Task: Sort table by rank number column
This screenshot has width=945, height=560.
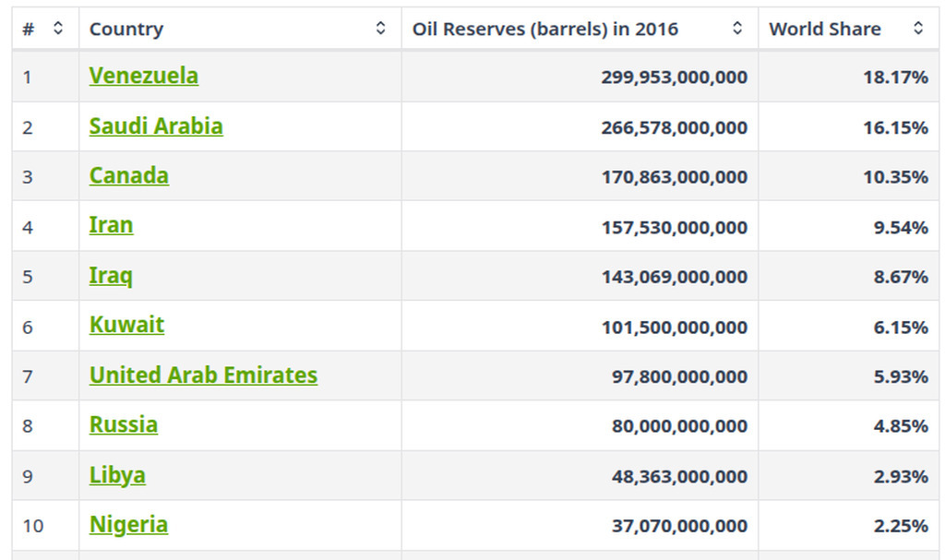Action: click(x=58, y=29)
